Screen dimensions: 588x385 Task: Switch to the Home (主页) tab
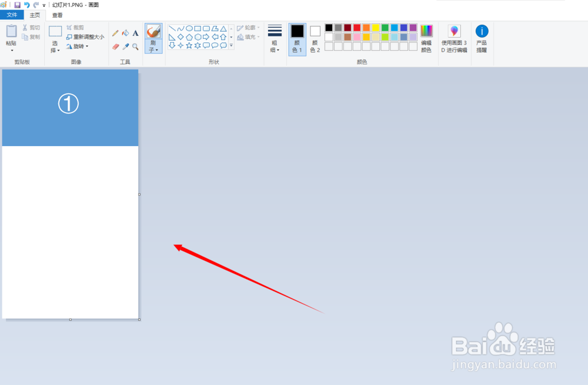click(x=35, y=15)
